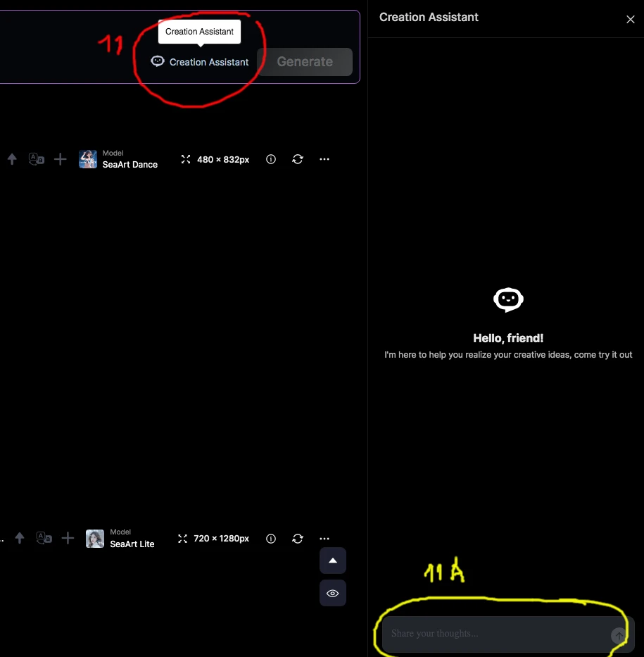644x657 pixels.
Task: Show info for the SeaArt Dance generation
Action: [x=271, y=159]
